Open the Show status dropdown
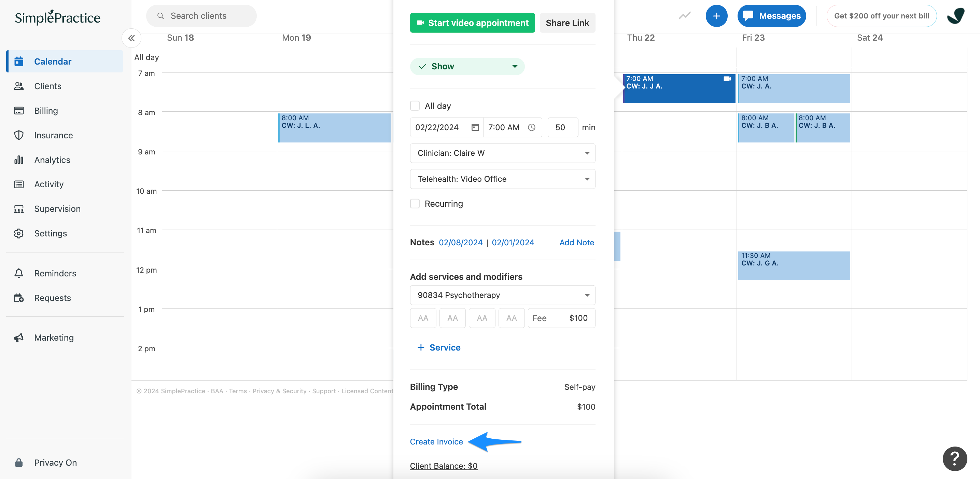Screen dimensions: 980x479 click(467, 66)
